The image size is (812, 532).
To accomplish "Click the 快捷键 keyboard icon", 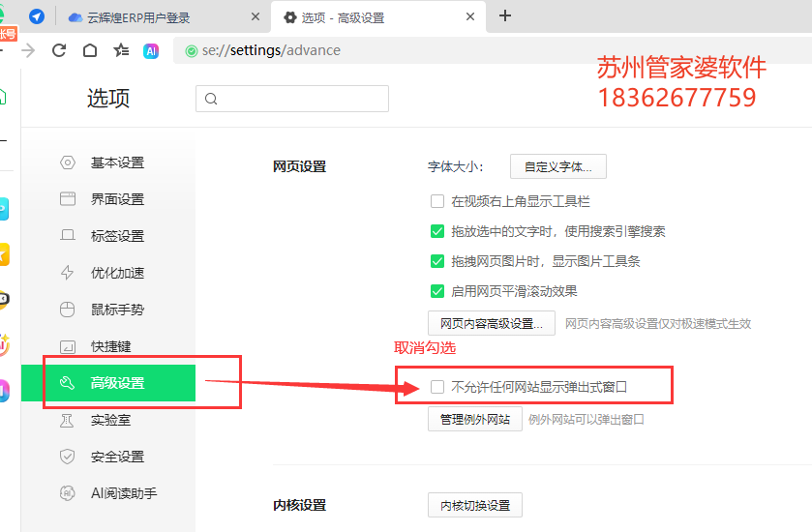I will pos(68,346).
